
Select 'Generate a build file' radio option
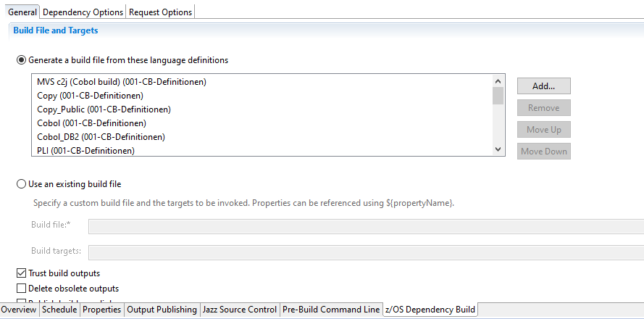pyautogui.click(x=22, y=60)
